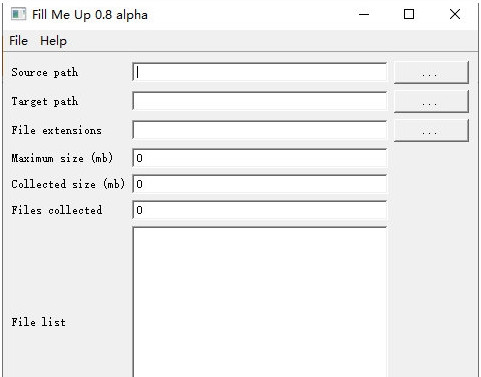
Task: Click the 'Maximum size (mb)' label
Action: click(62, 158)
